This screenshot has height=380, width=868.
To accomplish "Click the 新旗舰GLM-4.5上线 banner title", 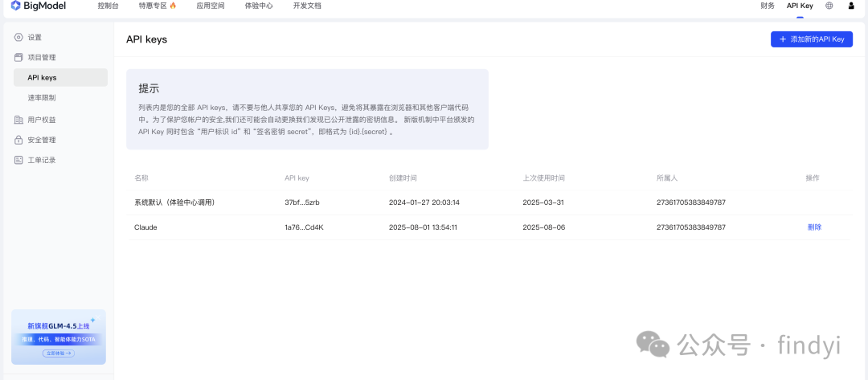I will (58, 326).
